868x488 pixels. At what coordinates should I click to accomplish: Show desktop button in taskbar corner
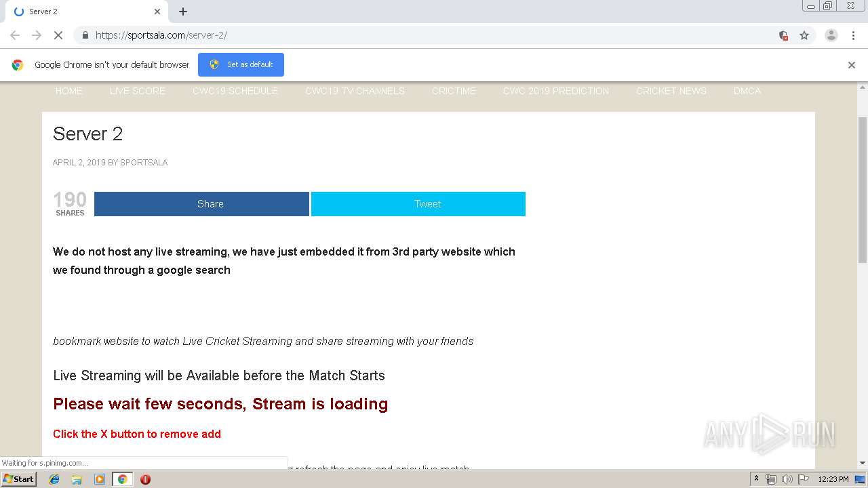[x=860, y=479]
